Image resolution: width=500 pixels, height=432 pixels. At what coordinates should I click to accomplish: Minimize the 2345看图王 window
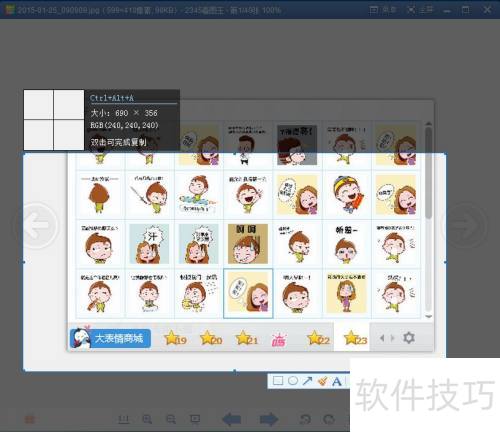tap(447, 10)
